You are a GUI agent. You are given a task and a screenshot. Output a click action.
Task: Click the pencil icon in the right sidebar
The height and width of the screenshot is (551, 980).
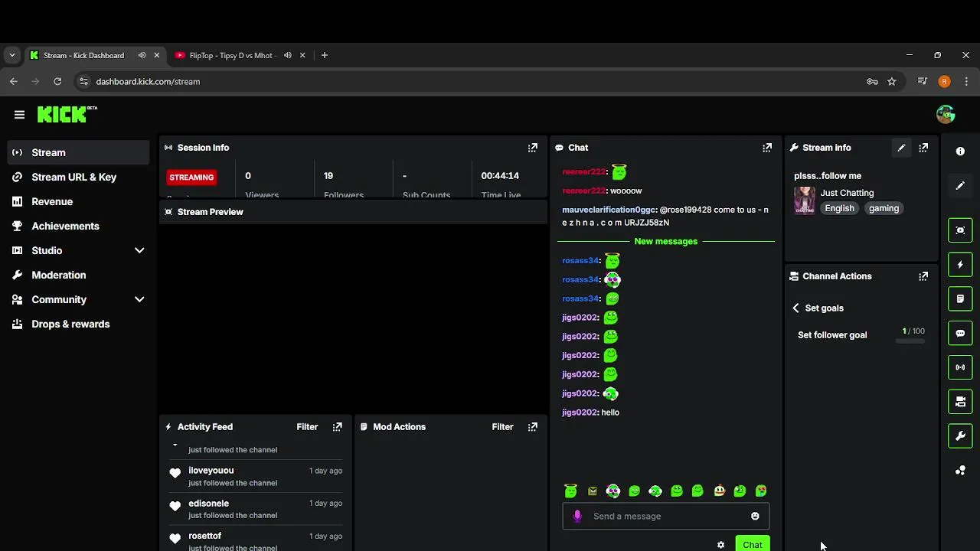(x=960, y=186)
